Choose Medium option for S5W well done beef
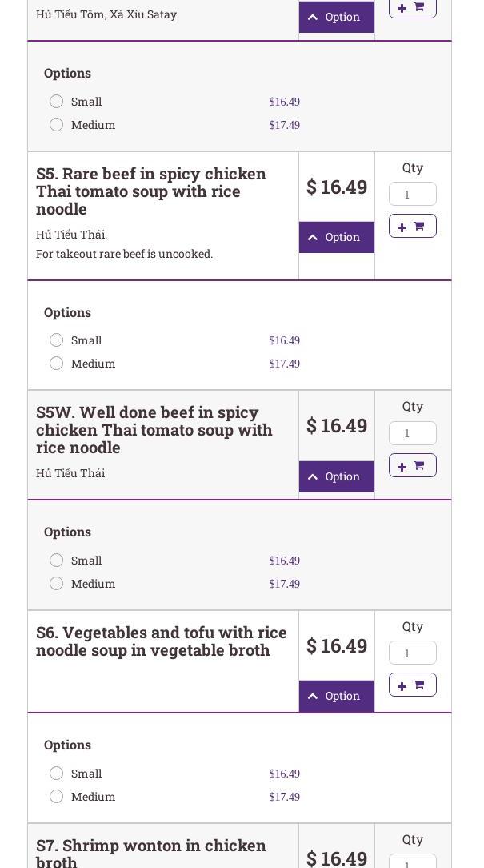The height and width of the screenshot is (868, 484). pos(57,584)
